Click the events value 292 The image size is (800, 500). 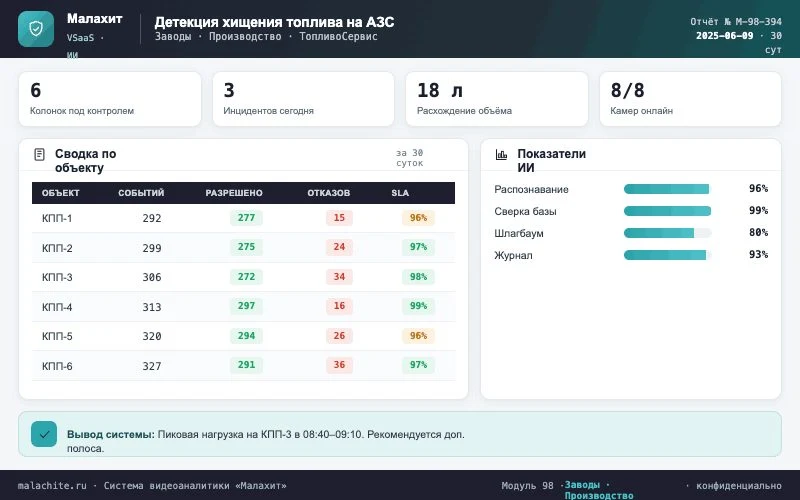pyautogui.click(x=152, y=218)
